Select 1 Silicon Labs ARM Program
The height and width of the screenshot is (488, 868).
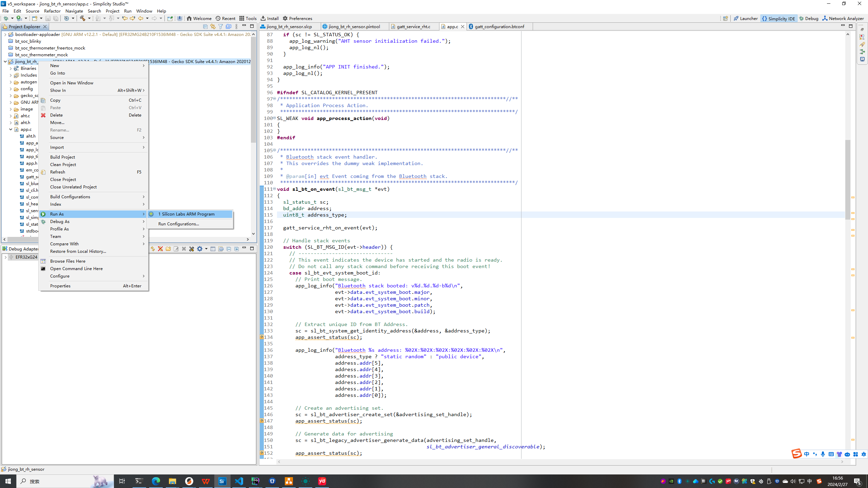(190, 214)
